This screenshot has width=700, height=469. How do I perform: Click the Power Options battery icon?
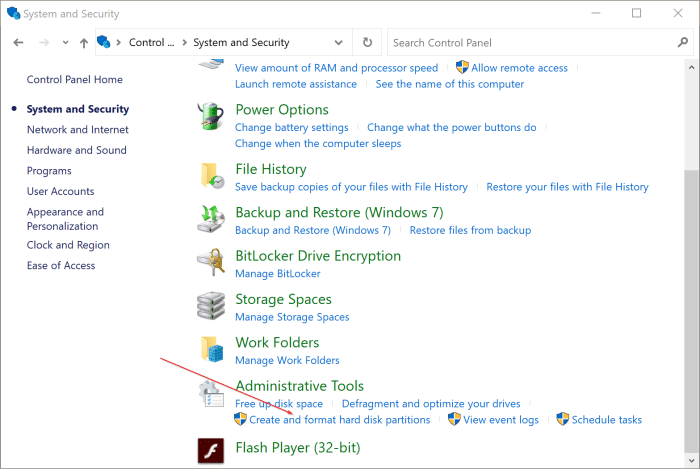tap(211, 116)
